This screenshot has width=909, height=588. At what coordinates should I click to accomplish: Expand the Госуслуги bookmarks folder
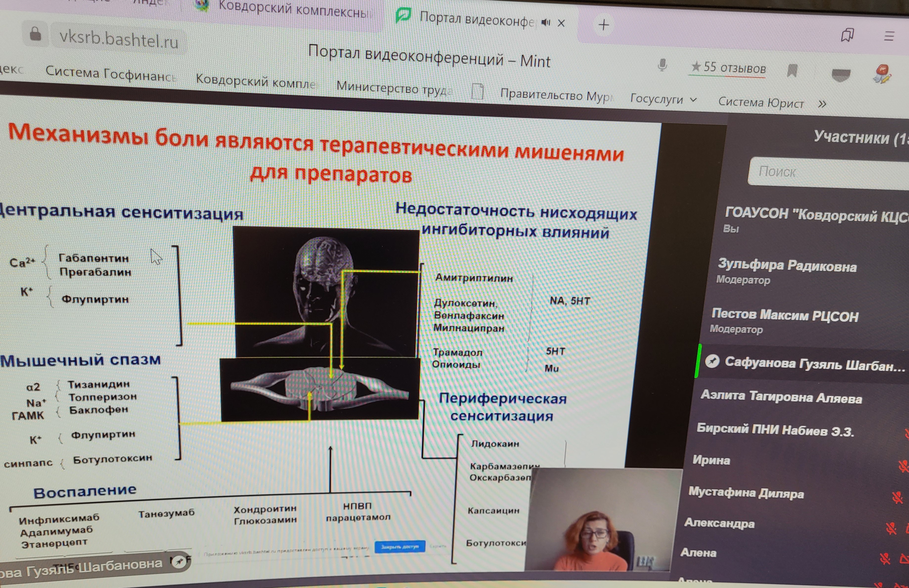point(663,99)
